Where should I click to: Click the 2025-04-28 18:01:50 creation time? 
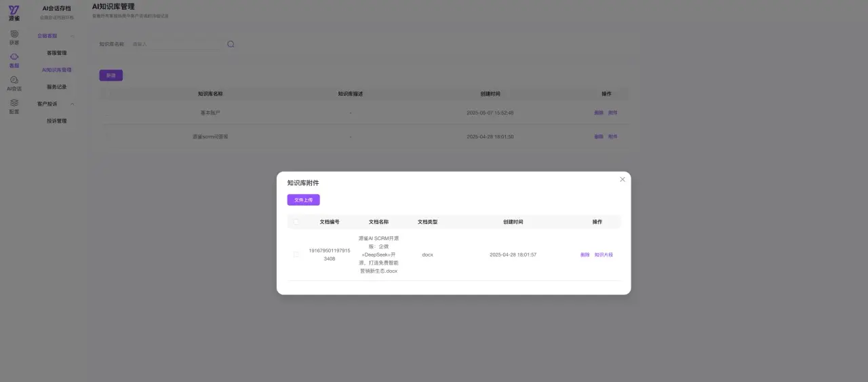click(490, 136)
